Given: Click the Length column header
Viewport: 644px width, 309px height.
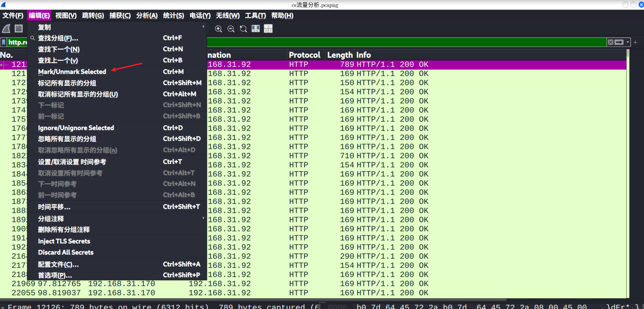Looking at the screenshot, I should [339, 55].
